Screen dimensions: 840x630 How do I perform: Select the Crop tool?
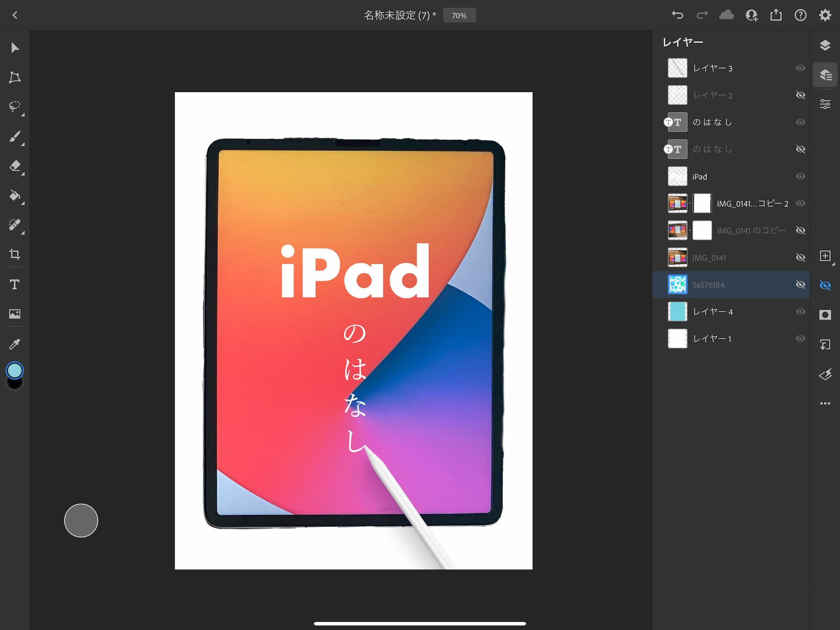pos(15,255)
